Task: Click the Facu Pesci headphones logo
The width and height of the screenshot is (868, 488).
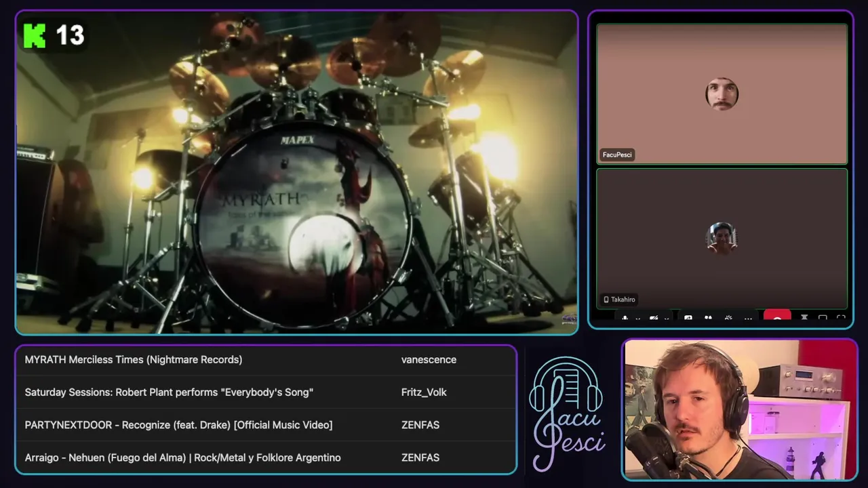Action: pyautogui.click(x=567, y=413)
